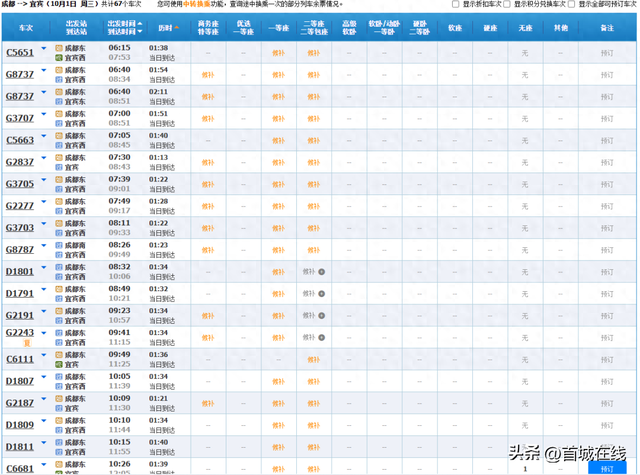Click departure station icon in G2243 row

[x=59, y=333]
